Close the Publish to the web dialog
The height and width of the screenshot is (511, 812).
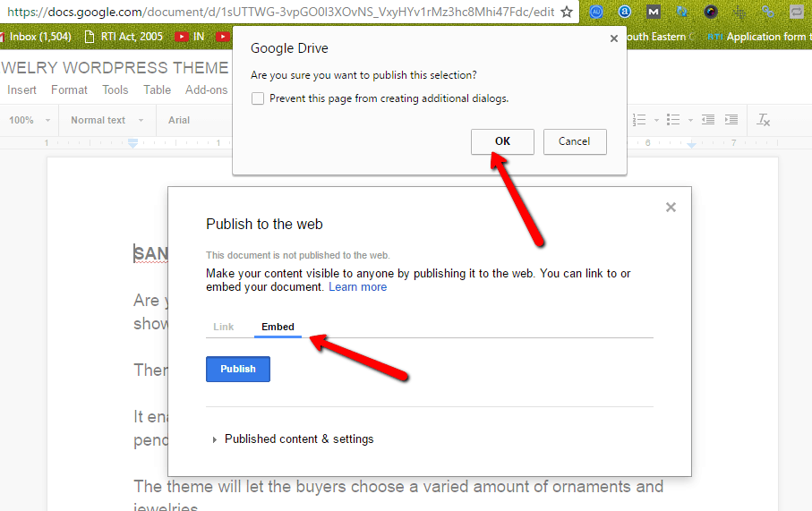point(671,207)
